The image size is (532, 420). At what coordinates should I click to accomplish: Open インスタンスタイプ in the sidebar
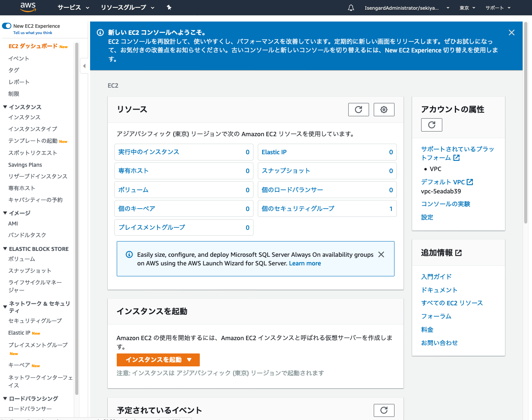tap(33, 129)
